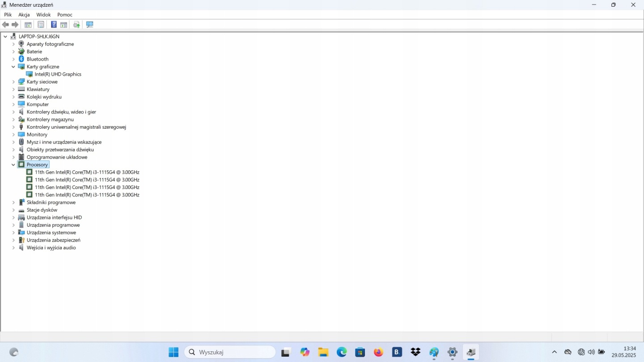Click the Back arrow in the toolbar
Image resolution: width=644 pixels, height=362 pixels.
(5, 25)
